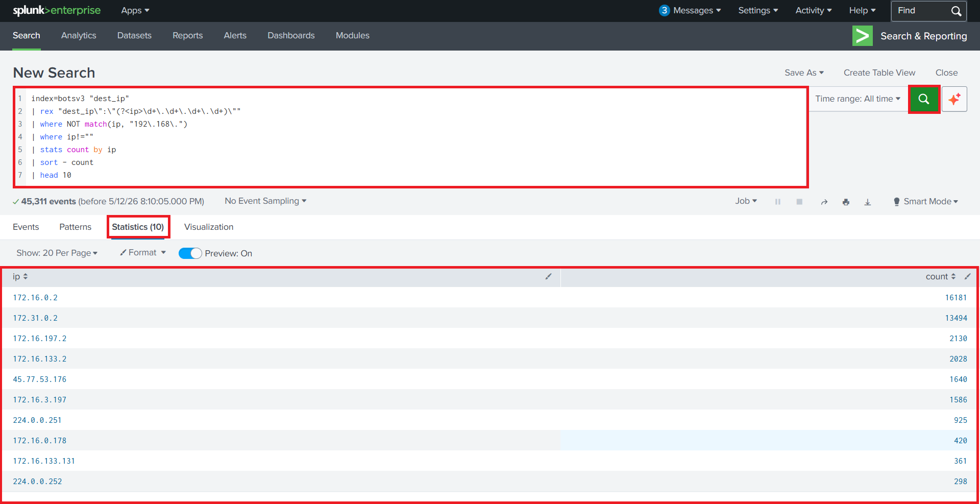Open the Dashboards nav tab
The width and height of the screenshot is (980, 504).
(x=291, y=36)
